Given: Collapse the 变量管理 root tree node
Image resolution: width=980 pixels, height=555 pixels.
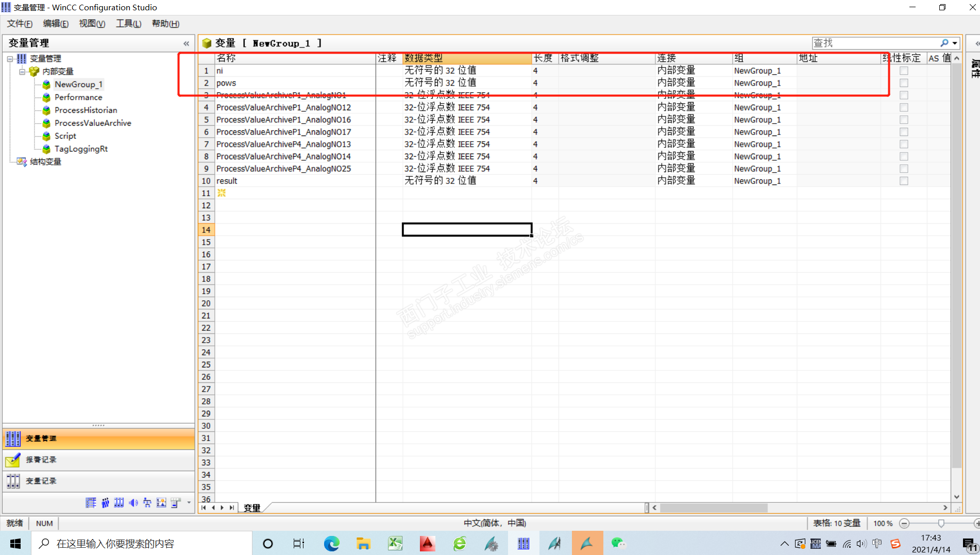Looking at the screenshot, I should point(10,59).
